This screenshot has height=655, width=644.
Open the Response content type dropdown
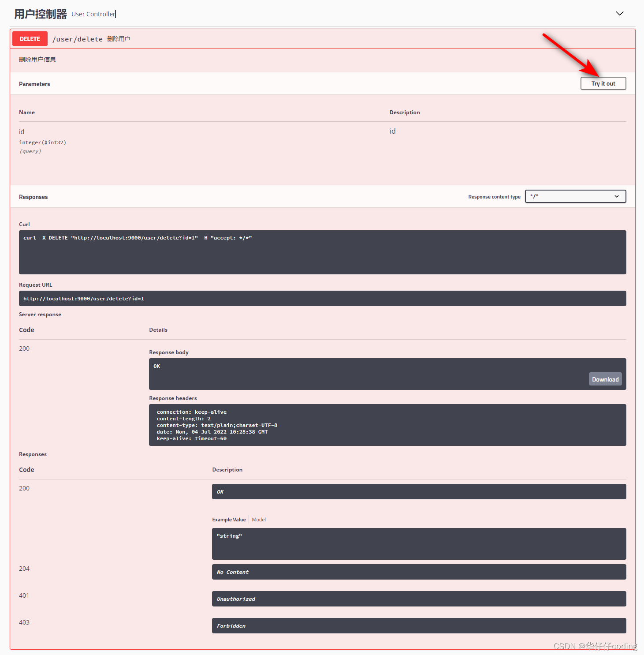(575, 196)
